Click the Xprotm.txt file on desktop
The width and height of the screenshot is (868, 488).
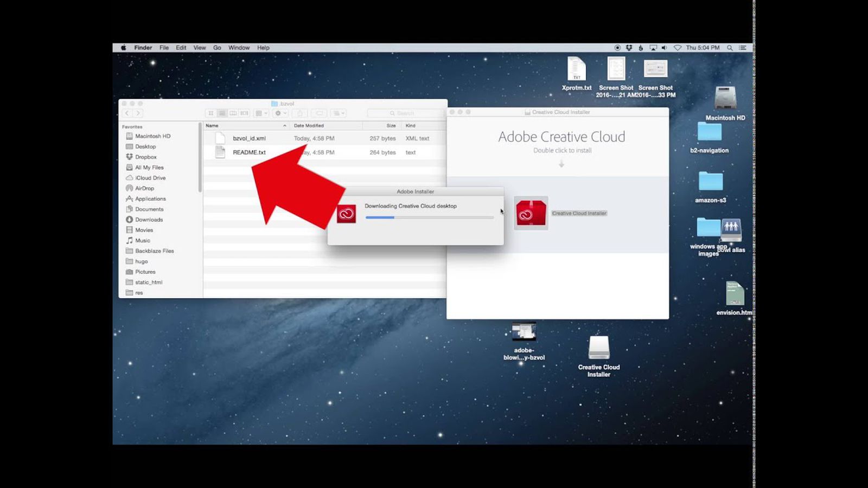576,70
